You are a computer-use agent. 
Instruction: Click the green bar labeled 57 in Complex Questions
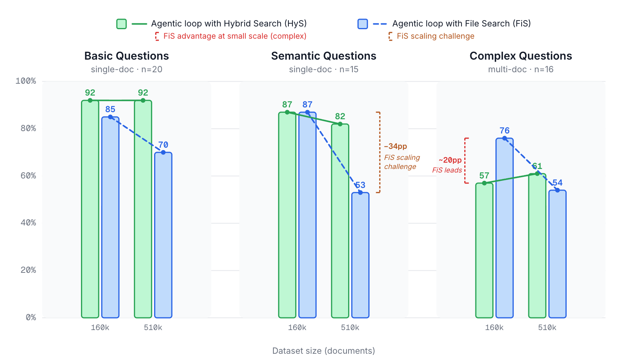coord(484,253)
